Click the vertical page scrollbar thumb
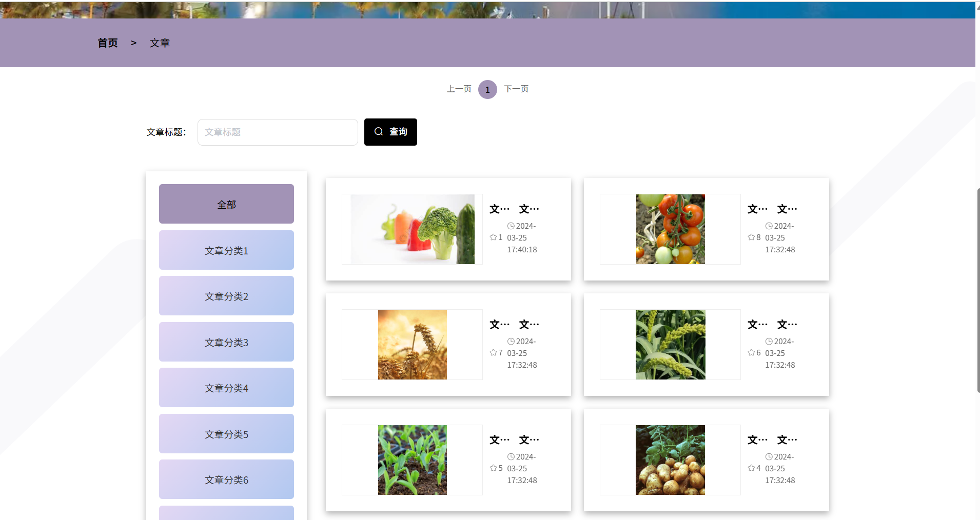Screen dimensions: 980x520 pyautogui.click(x=978, y=290)
